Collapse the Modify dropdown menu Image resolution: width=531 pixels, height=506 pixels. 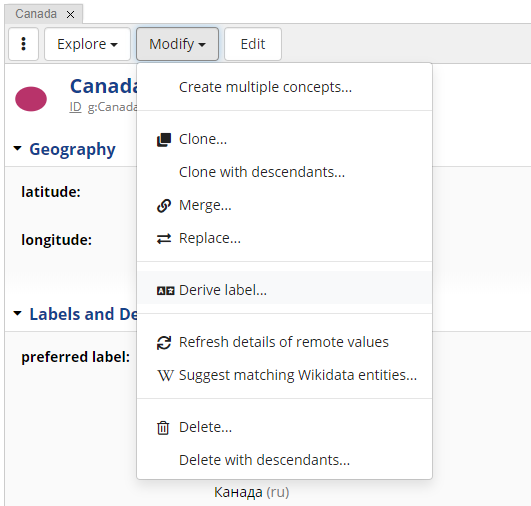pyautogui.click(x=177, y=44)
